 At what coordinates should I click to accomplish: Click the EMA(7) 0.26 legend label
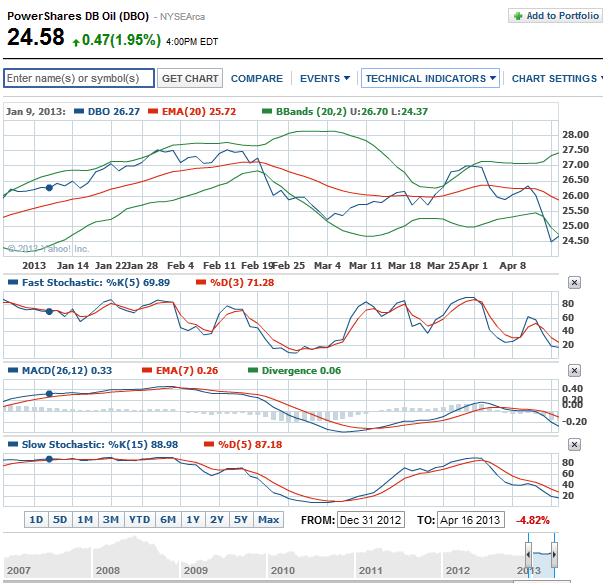click(187, 371)
